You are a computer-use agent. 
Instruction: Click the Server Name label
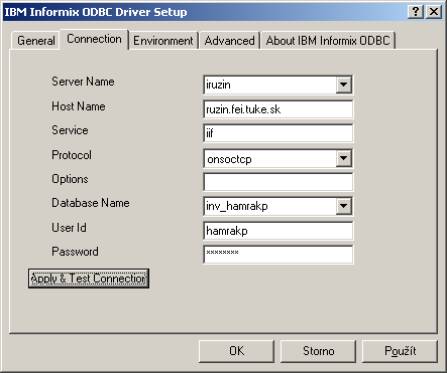[83, 81]
